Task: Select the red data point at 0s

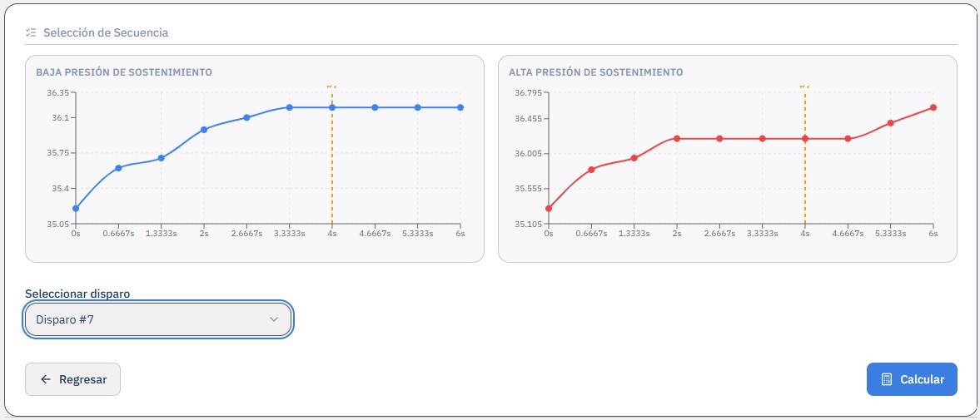Action: [549, 209]
